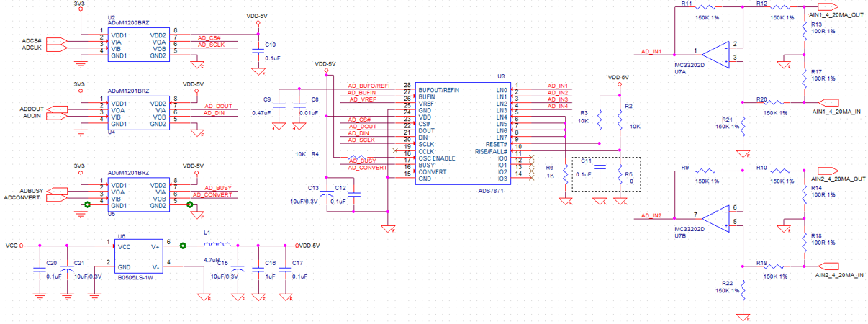Click the R5 designator label
This screenshot has height=324, width=868.
coord(628,174)
